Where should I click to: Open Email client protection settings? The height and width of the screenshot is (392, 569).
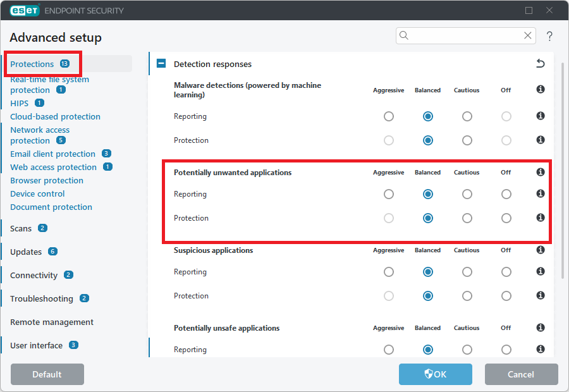click(52, 154)
